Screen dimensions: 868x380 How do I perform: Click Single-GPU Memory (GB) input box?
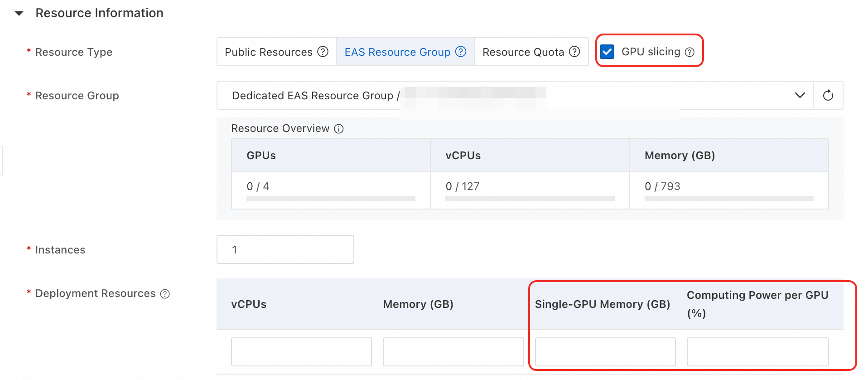pos(605,351)
